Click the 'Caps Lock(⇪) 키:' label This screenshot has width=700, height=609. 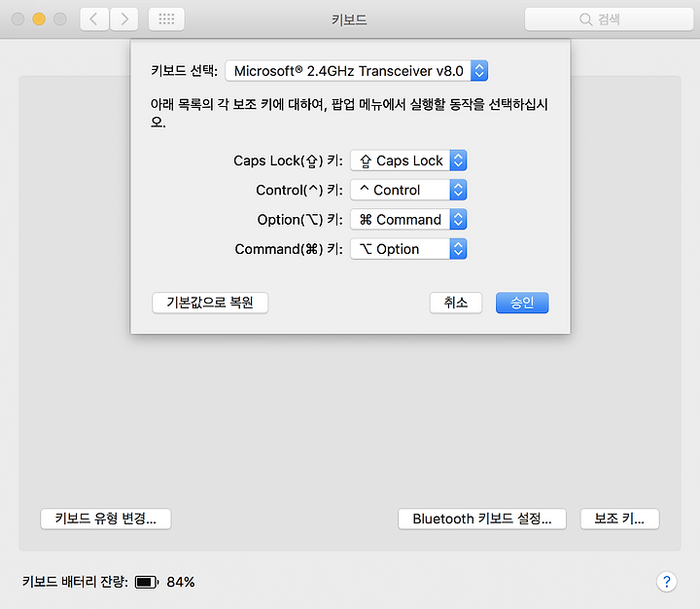tap(289, 161)
